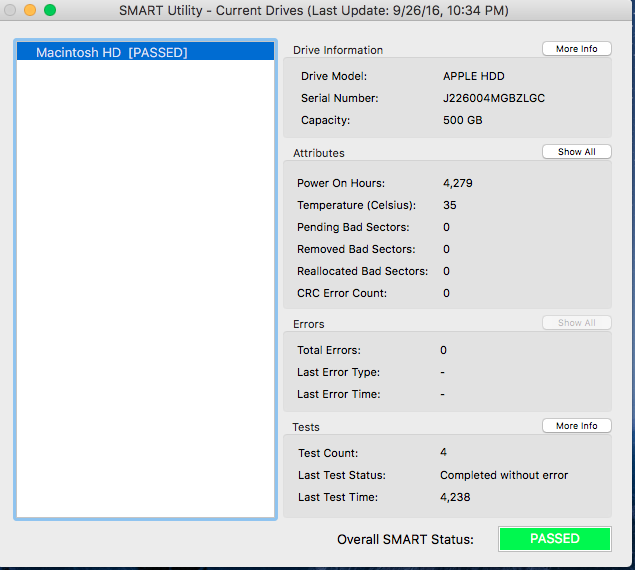
Task: Click the green PASSED status indicator
Action: pyautogui.click(x=555, y=539)
